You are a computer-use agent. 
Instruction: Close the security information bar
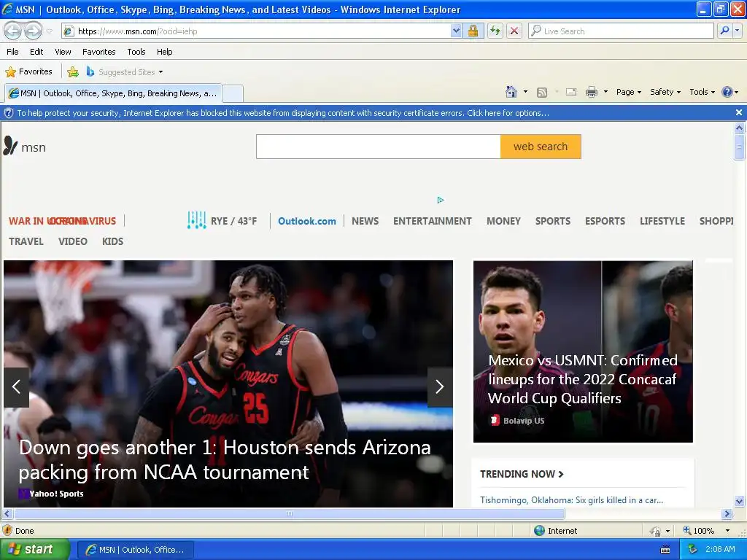coord(739,112)
